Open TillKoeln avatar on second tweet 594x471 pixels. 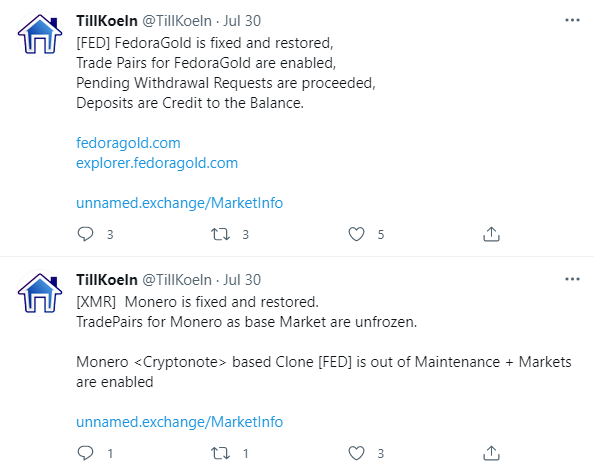[x=40, y=293]
